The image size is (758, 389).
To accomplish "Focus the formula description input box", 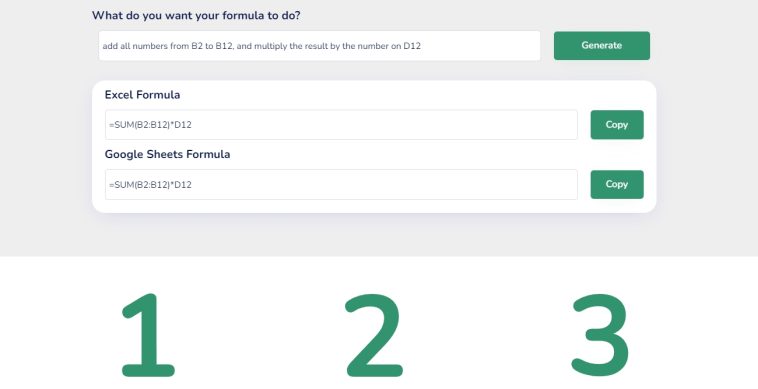I will click(x=320, y=46).
